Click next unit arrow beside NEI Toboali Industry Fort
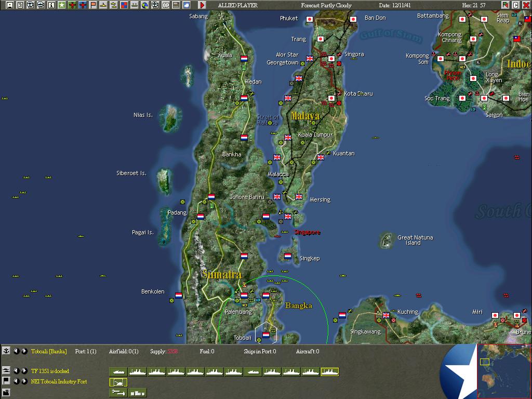 [24, 381]
